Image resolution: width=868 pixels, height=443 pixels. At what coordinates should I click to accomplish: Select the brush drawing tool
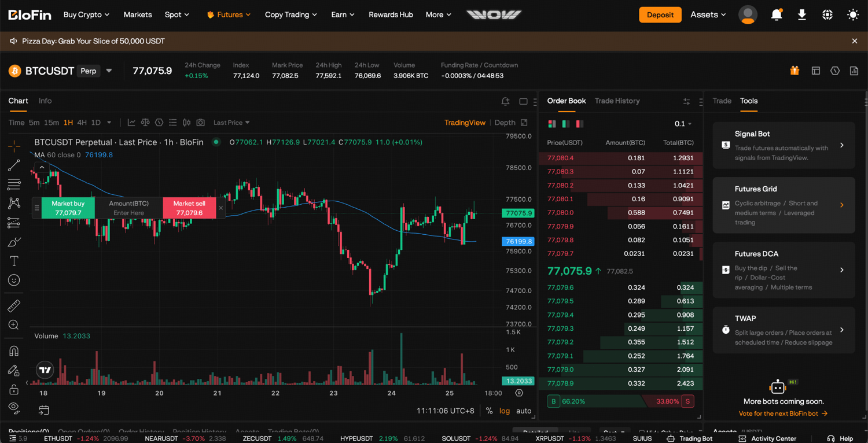[14, 242]
